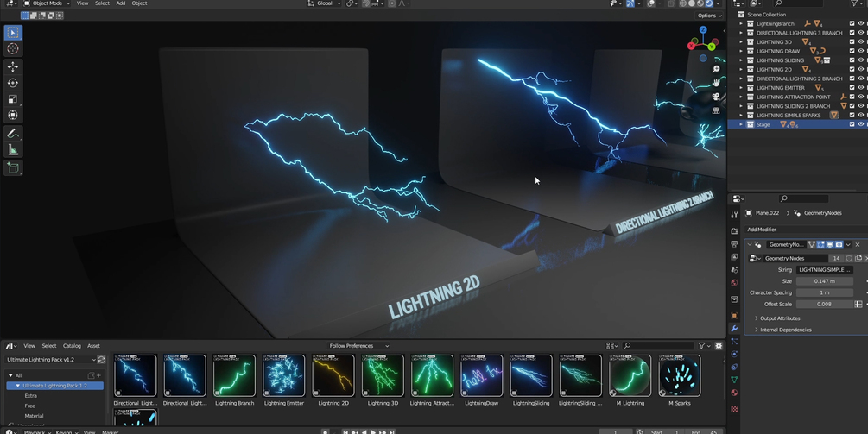The width and height of the screenshot is (868, 434).
Task: Open the Catalog menu in asset browser
Action: [x=72, y=346]
